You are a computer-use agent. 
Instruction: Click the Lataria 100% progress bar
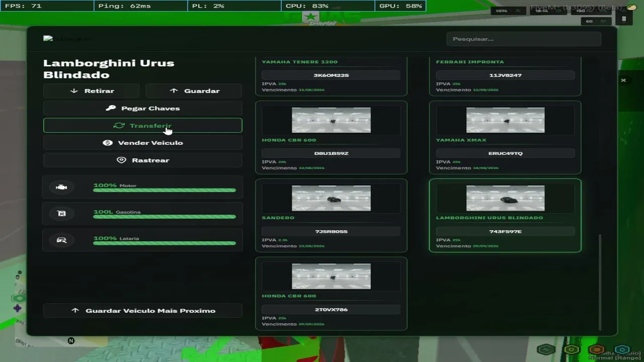pos(165,243)
